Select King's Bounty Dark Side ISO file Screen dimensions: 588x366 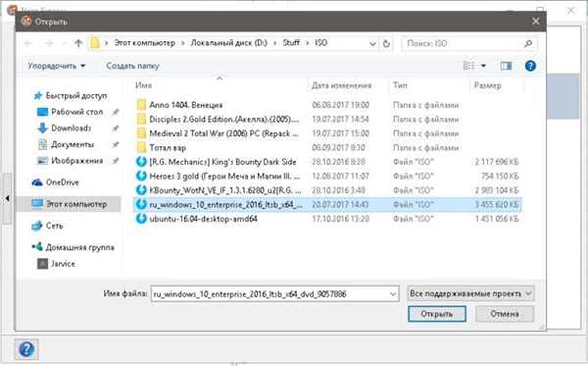222,162
